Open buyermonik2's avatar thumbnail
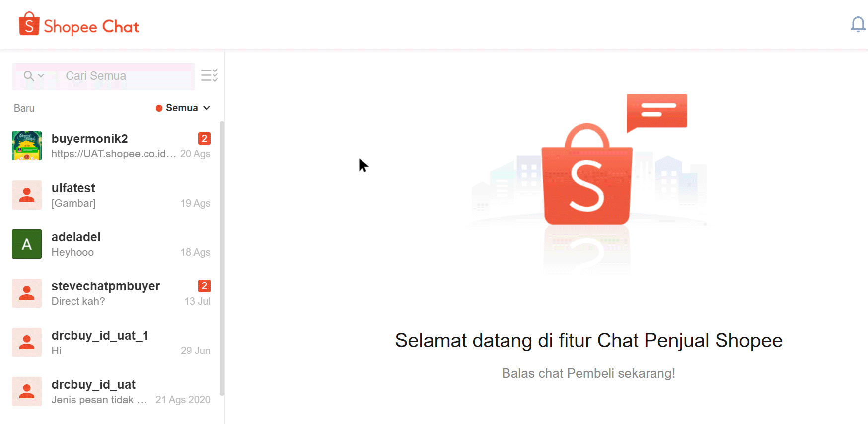 pyautogui.click(x=27, y=145)
